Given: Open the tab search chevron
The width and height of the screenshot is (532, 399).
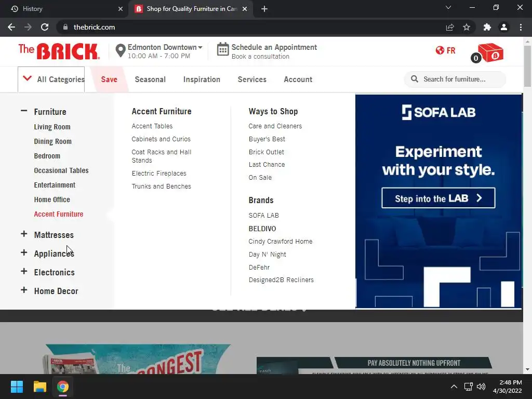Looking at the screenshot, I should click(x=448, y=7).
